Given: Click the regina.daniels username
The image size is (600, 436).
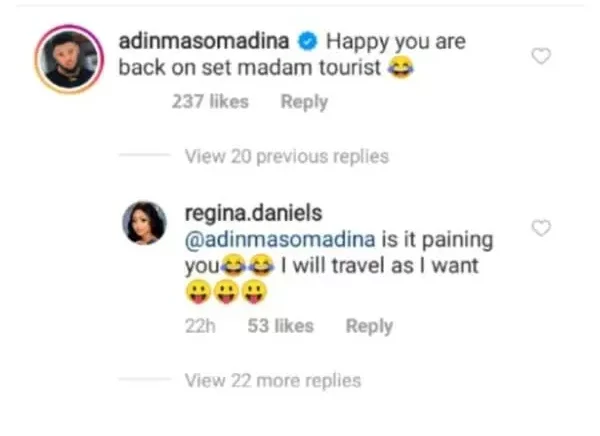Looking at the screenshot, I should pyautogui.click(x=253, y=213).
